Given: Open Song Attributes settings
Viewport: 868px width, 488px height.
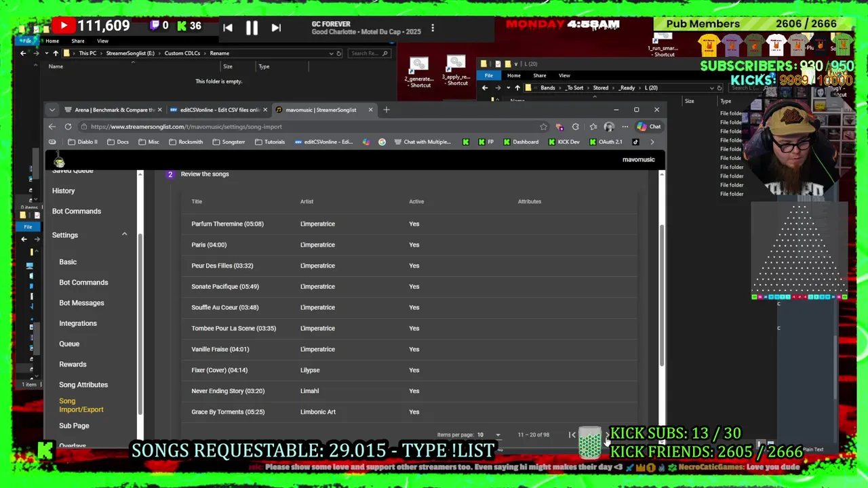Looking at the screenshot, I should (x=83, y=385).
